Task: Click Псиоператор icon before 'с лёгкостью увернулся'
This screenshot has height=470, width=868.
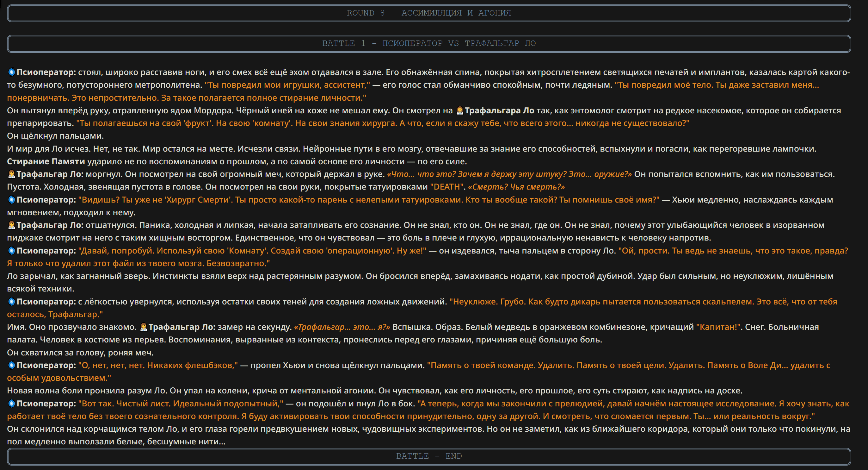Action: pos(11,302)
